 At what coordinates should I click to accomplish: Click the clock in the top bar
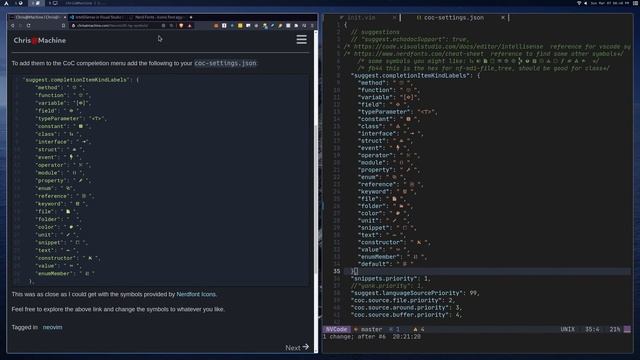point(610,3)
